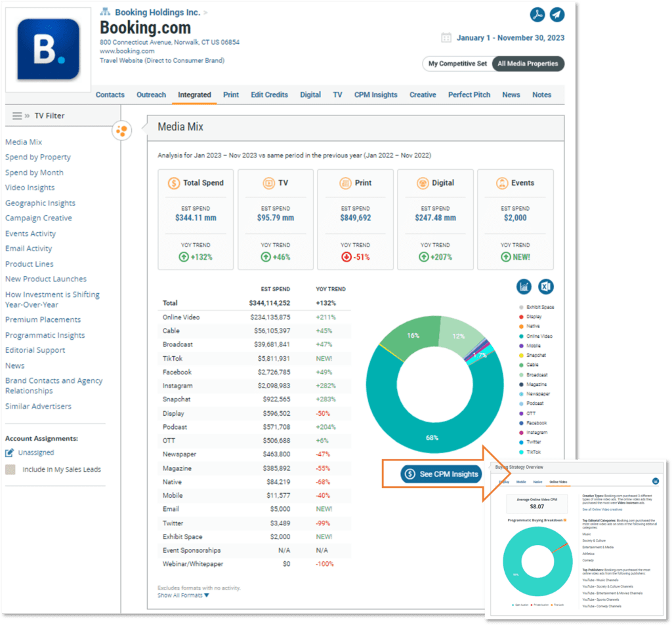
Task: Switch to My Competitive Set
Action: 457,64
